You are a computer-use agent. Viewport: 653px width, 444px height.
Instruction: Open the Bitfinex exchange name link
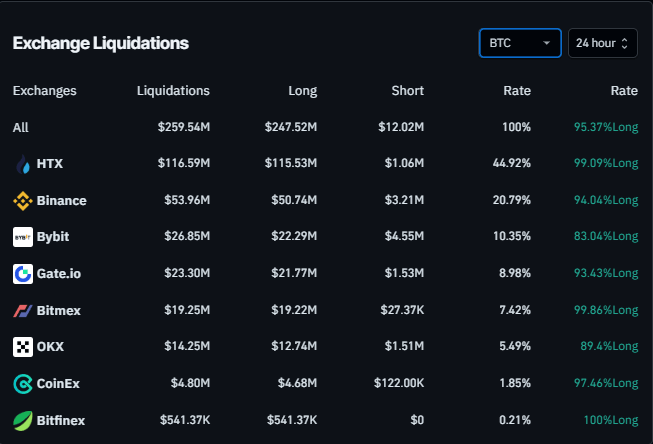pos(61,421)
